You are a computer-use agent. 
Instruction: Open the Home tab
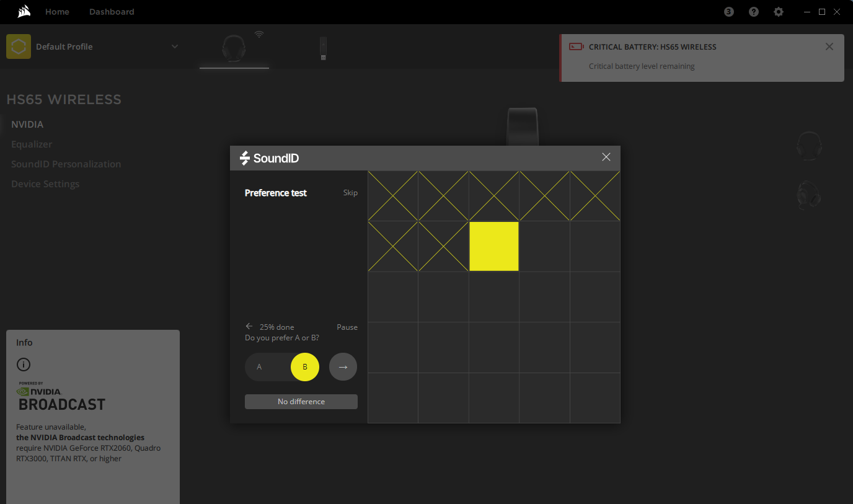click(x=57, y=12)
